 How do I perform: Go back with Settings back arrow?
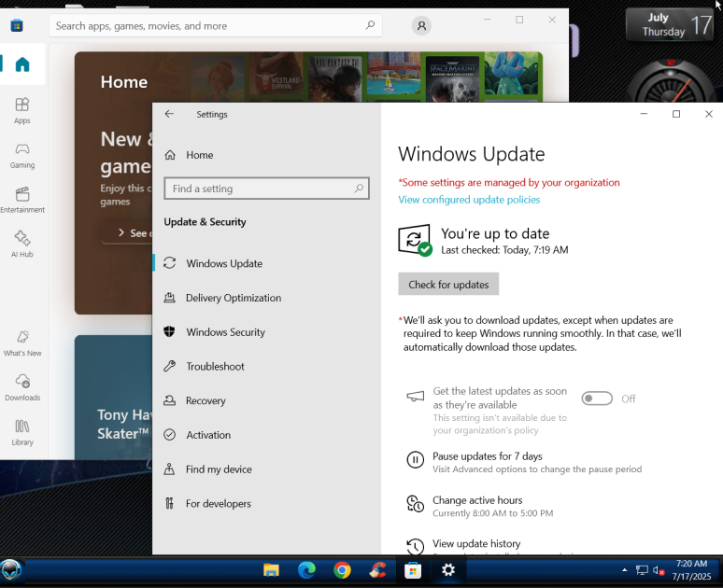169,114
